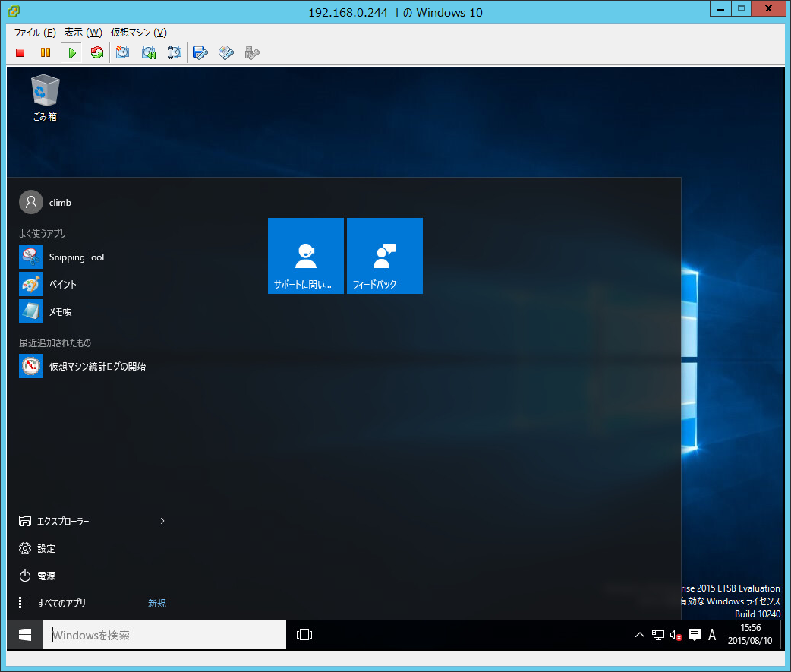Click the muted speaker volume tray icon
Screen dimensions: 791x672
[x=676, y=635]
